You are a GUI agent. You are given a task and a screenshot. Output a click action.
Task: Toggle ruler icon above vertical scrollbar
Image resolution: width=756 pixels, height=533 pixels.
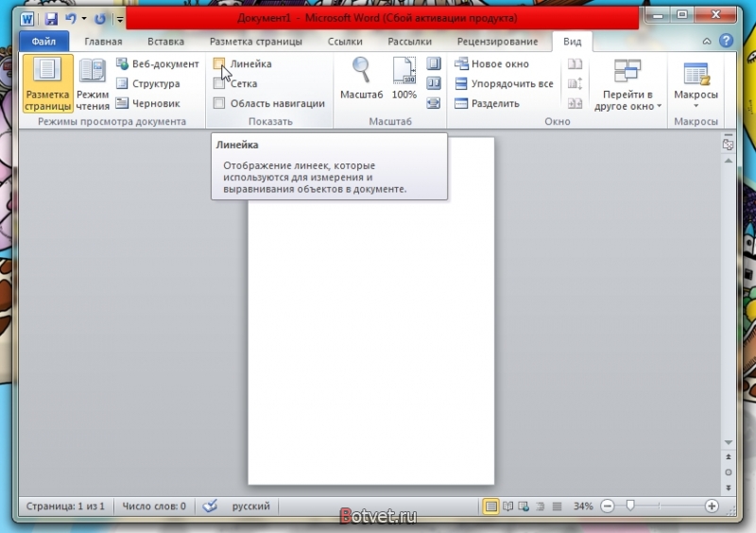(x=728, y=145)
